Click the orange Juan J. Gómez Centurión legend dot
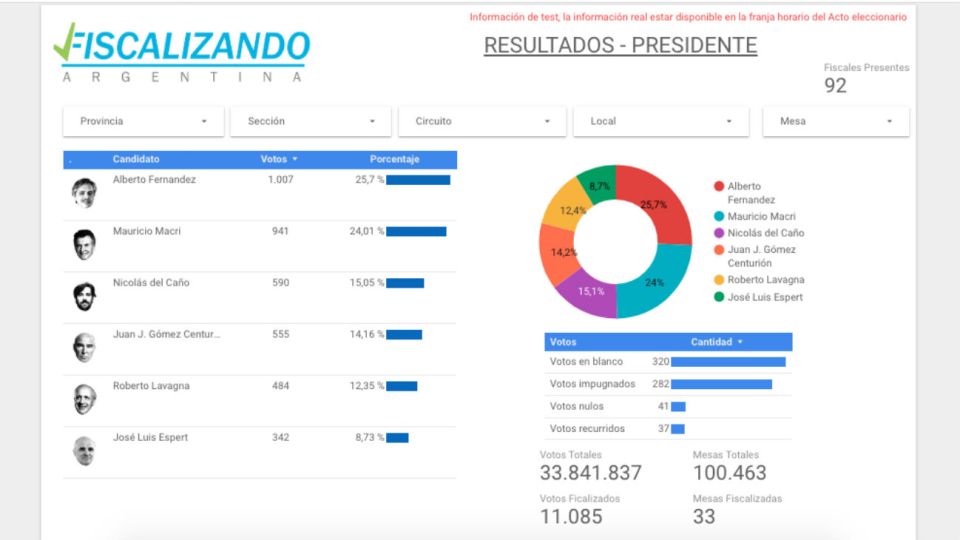The height and width of the screenshot is (540, 960). (719, 249)
